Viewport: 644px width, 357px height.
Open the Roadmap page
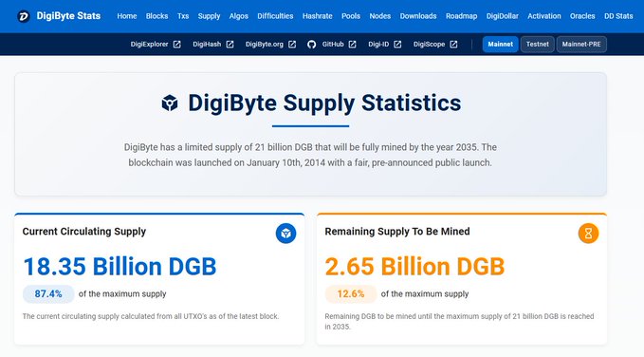[x=462, y=16]
